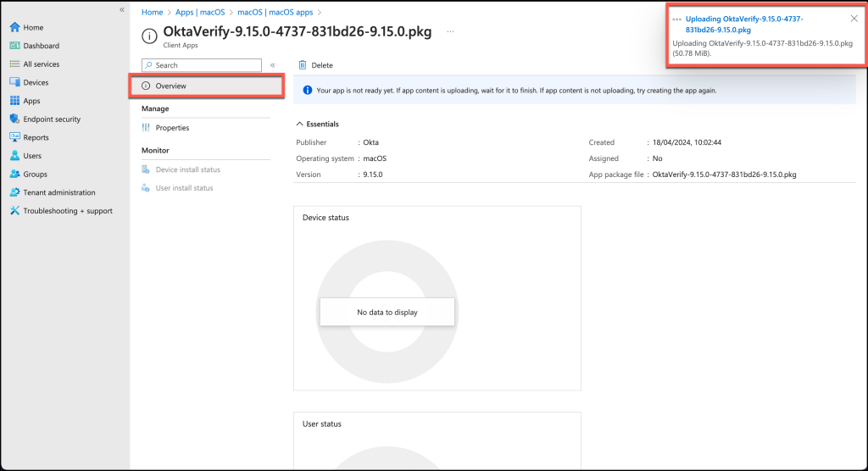Collapse the resource menu next to Search

272,65
